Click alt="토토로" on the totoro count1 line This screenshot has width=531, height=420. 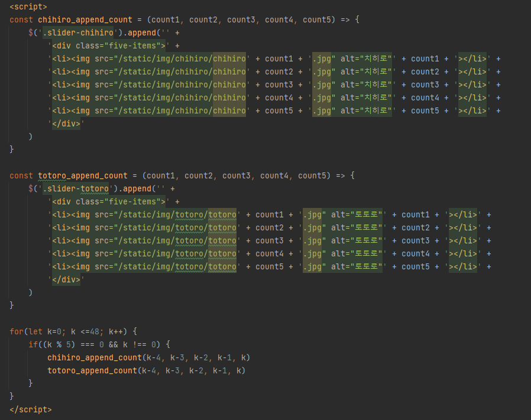(357, 214)
